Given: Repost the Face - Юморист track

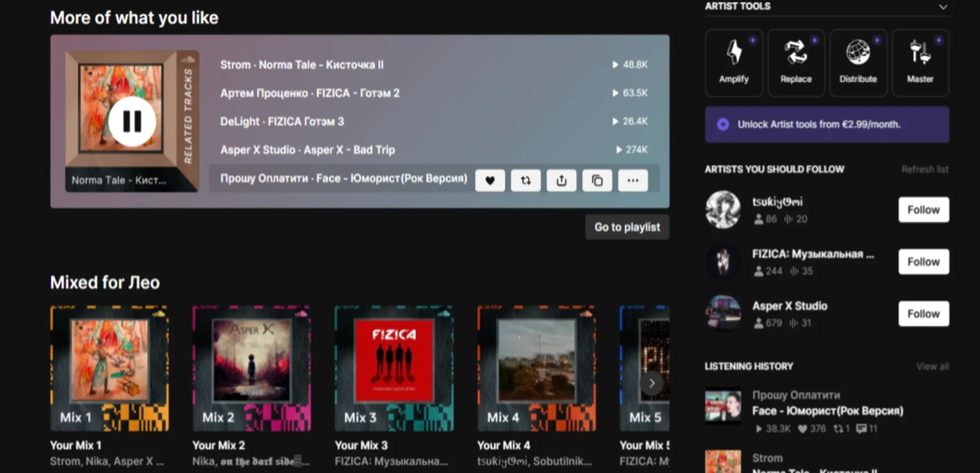Looking at the screenshot, I should (525, 180).
